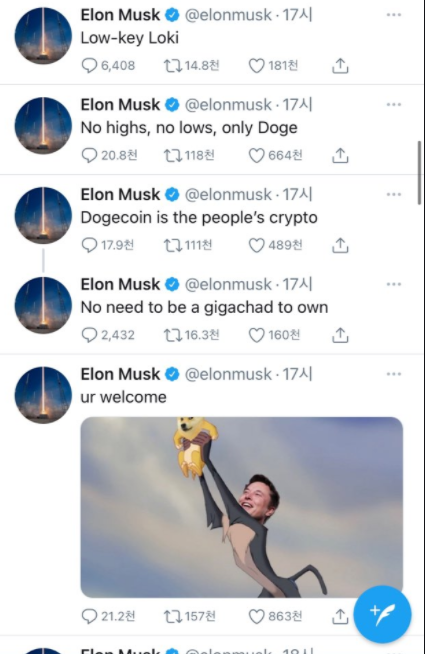425x654 pixels.
Task: Open more options for 'ur welcome' tweet
Action: coord(394,374)
